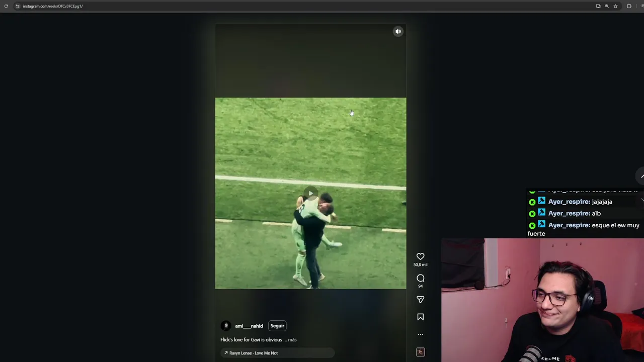Image resolution: width=644 pixels, height=362 pixels.
Task: Click caption 'Flick's love for Gavi is obvious'
Action: (251, 340)
